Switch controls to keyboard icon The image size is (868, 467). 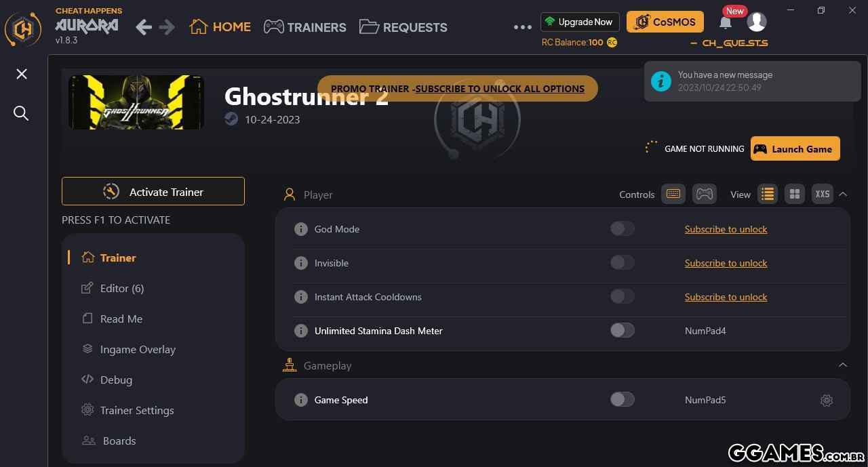pyautogui.click(x=673, y=195)
